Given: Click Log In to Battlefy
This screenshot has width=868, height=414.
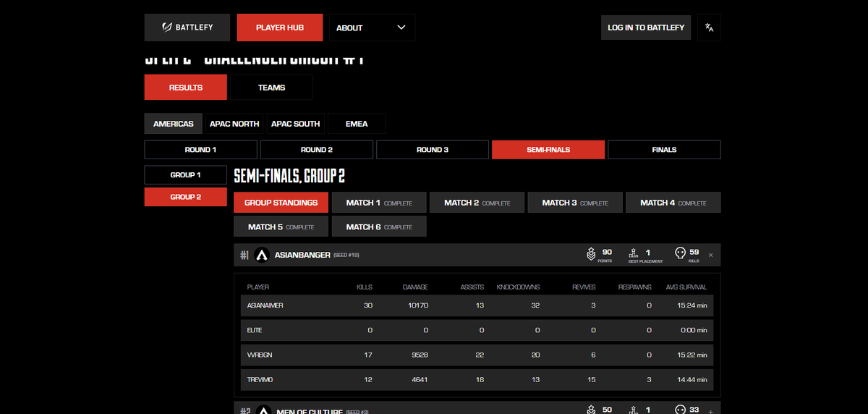Looking at the screenshot, I should click(646, 28).
